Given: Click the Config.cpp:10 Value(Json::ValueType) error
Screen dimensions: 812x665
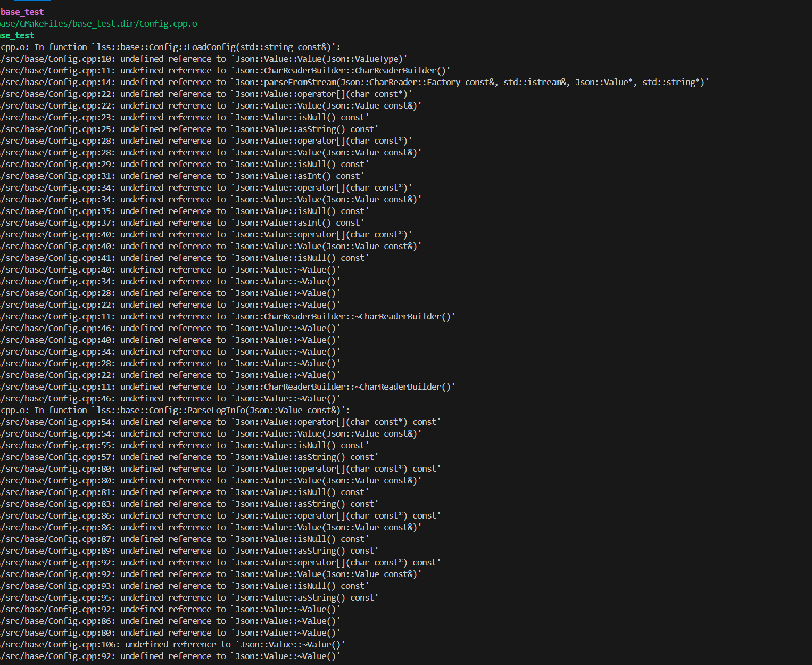Looking at the screenshot, I should (x=204, y=59).
